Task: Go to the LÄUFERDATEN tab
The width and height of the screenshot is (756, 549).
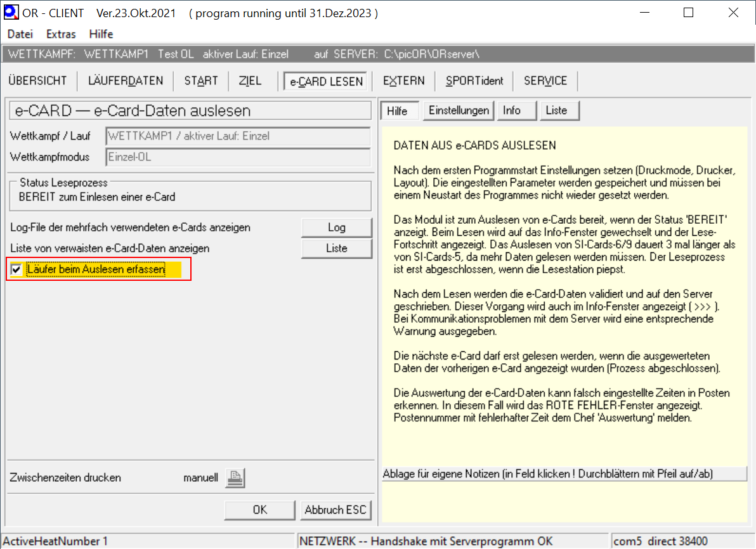Action: click(x=126, y=81)
